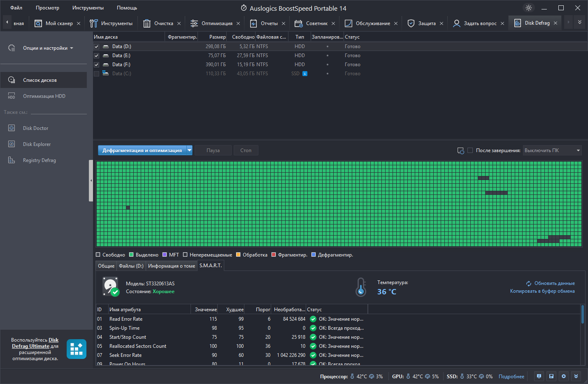Uncheck the Data (F:) disk checkbox

(96, 65)
